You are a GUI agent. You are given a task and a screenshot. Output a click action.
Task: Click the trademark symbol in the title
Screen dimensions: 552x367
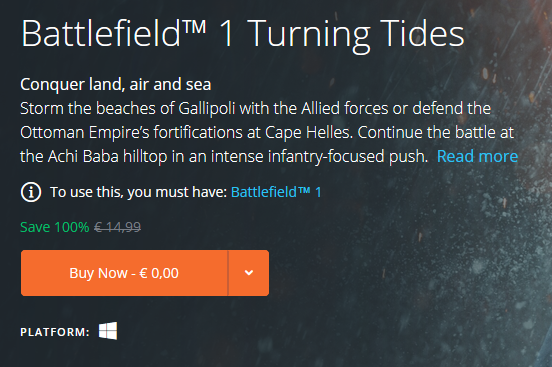pos(194,27)
